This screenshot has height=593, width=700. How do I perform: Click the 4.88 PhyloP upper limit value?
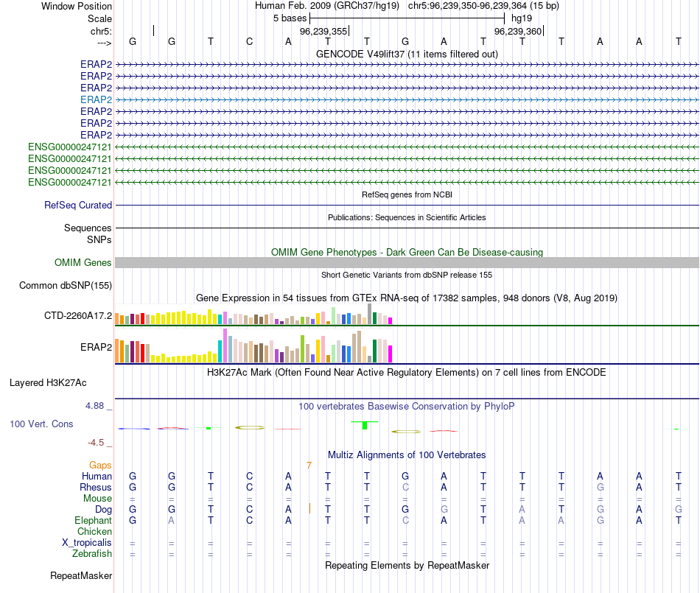tap(94, 406)
